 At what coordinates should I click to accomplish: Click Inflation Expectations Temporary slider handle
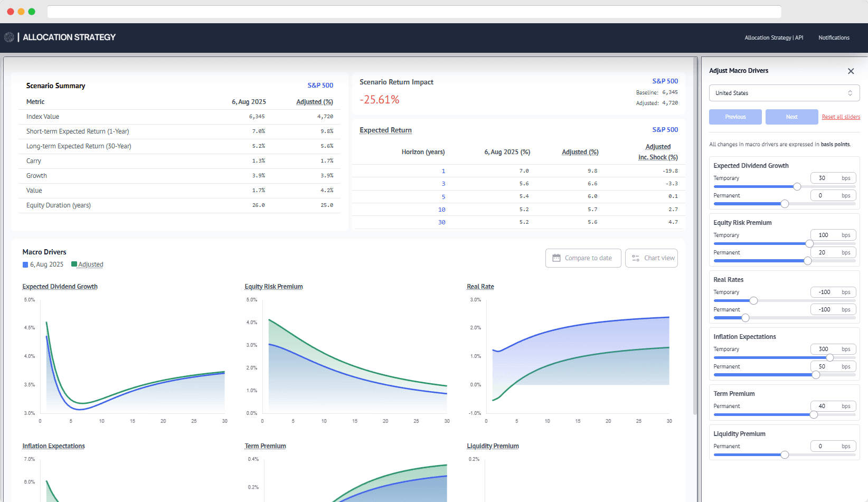click(x=829, y=357)
